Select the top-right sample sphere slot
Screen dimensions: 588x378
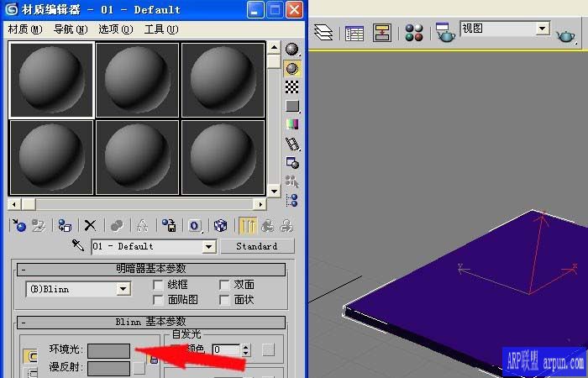[223, 80]
